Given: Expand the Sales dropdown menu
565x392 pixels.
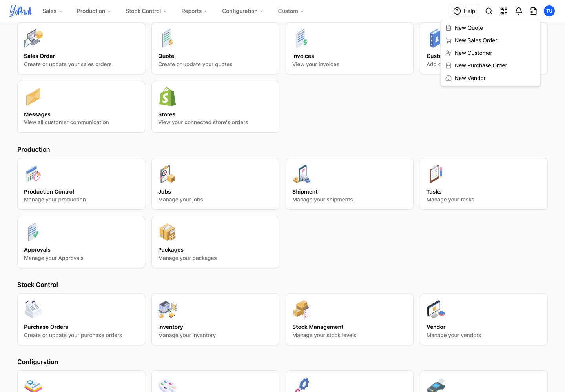Looking at the screenshot, I should tap(52, 11).
